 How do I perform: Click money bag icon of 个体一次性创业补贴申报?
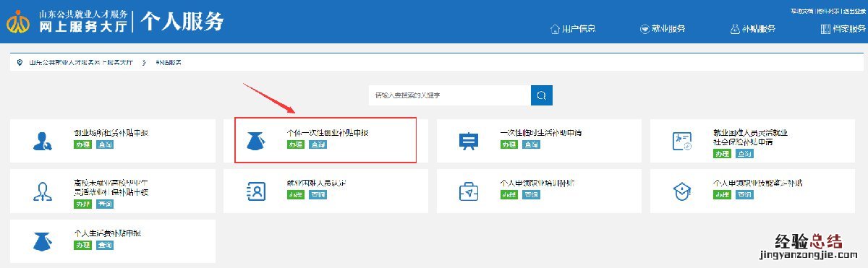click(x=255, y=141)
